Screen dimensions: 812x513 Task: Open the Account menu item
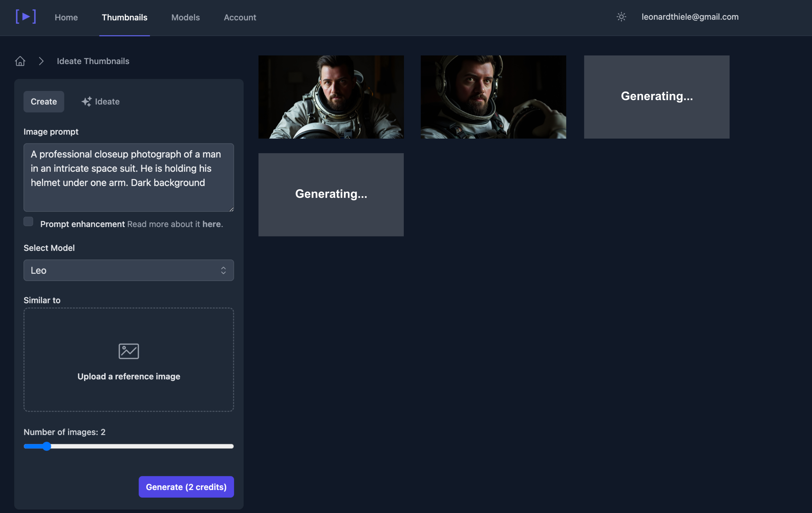click(x=240, y=17)
